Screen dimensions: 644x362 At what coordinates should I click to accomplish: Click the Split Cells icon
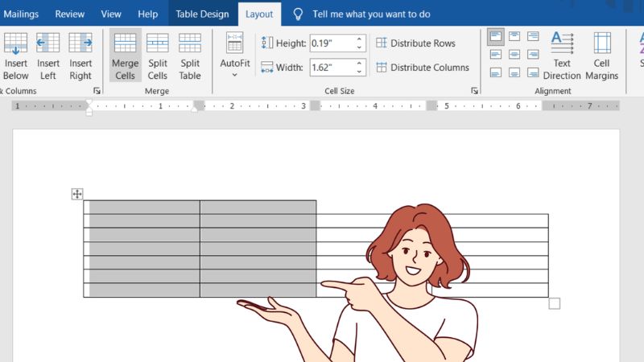coord(158,56)
